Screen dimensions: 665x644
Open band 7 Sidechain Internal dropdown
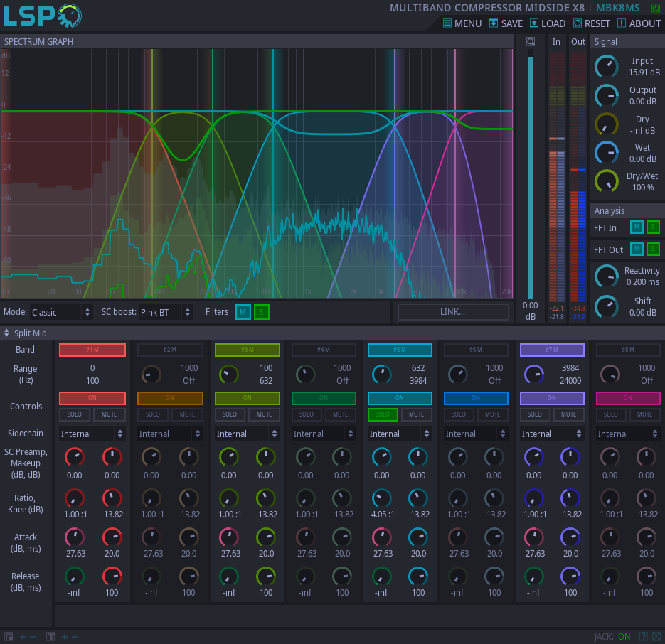click(552, 434)
